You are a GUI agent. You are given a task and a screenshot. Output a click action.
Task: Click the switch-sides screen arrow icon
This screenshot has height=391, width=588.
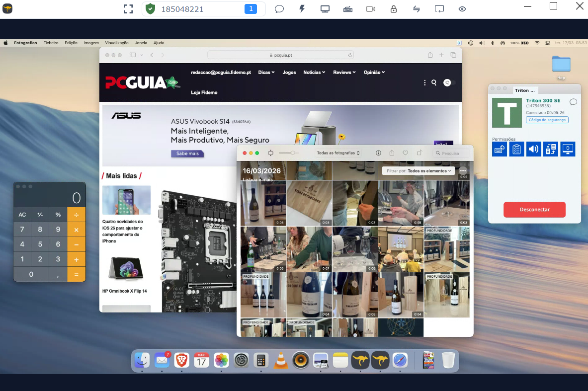tap(439, 9)
